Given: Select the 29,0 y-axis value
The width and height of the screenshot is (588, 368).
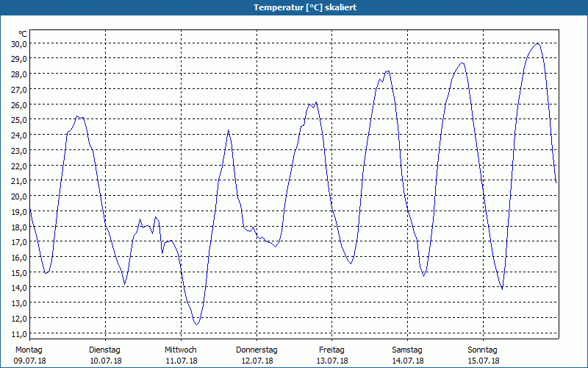Looking at the screenshot, I should coord(19,59).
